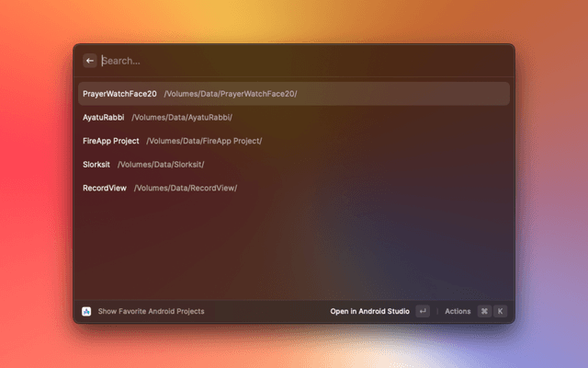Click the /Volumes/Data/Slorksit/ path text
Screen dimensions: 588x368
coord(161,165)
